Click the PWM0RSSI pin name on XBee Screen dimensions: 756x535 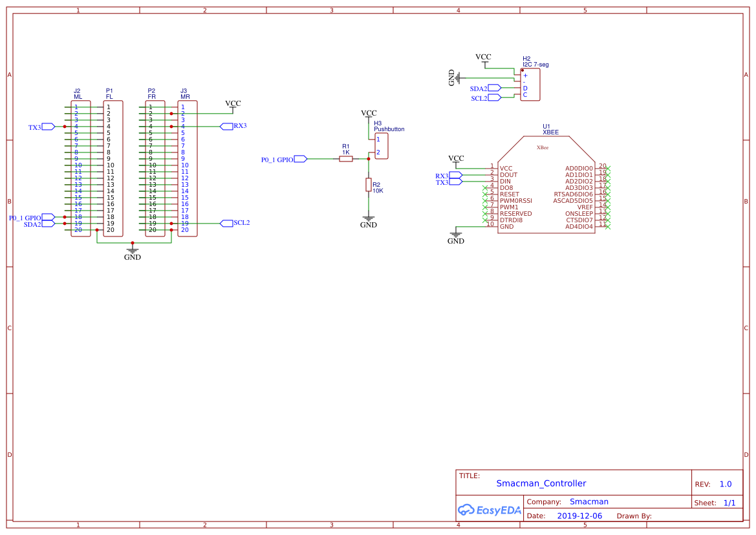click(x=516, y=201)
